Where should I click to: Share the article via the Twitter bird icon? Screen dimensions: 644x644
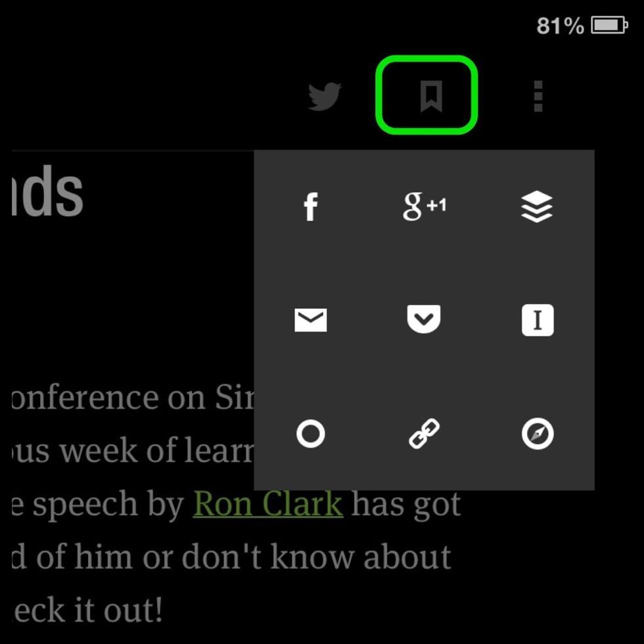(x=325, y=97)
